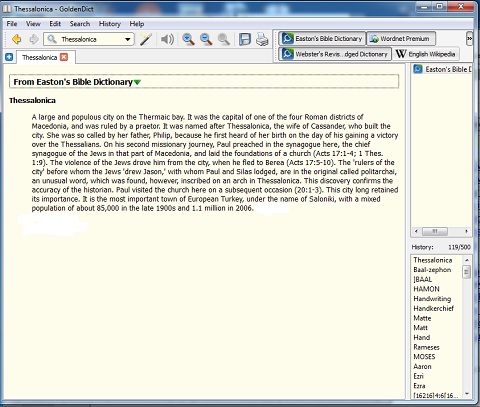
Task: Open the Edit menu
Action: pos(55,24)
